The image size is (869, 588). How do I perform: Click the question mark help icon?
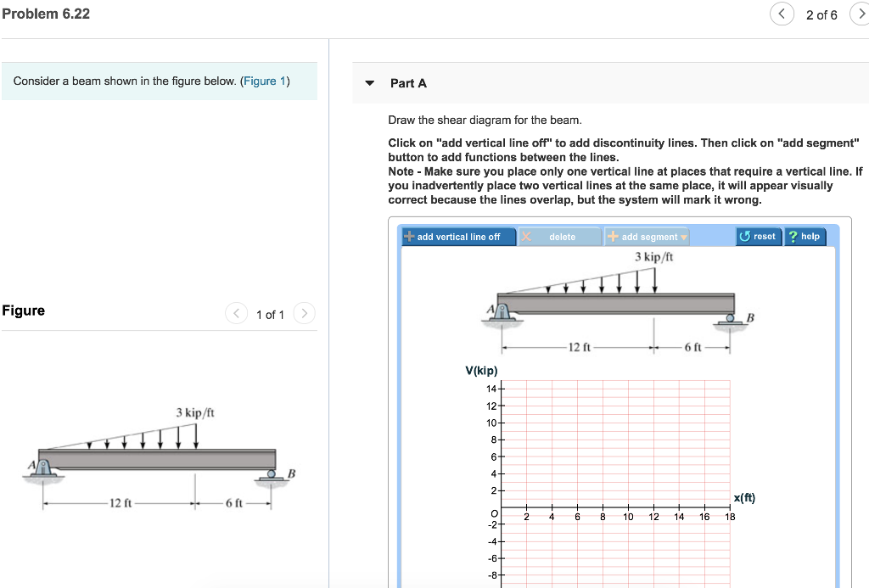click(x=793, y=237)
